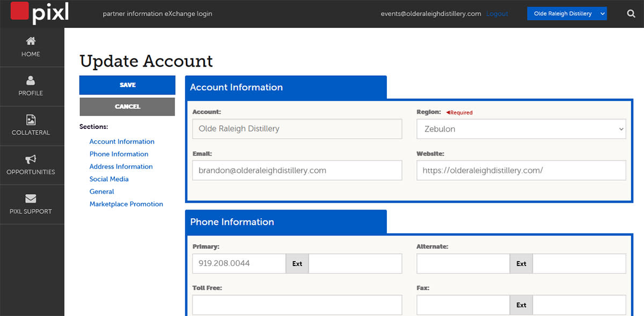Click the Account Information section header

[x=286, y=87]
